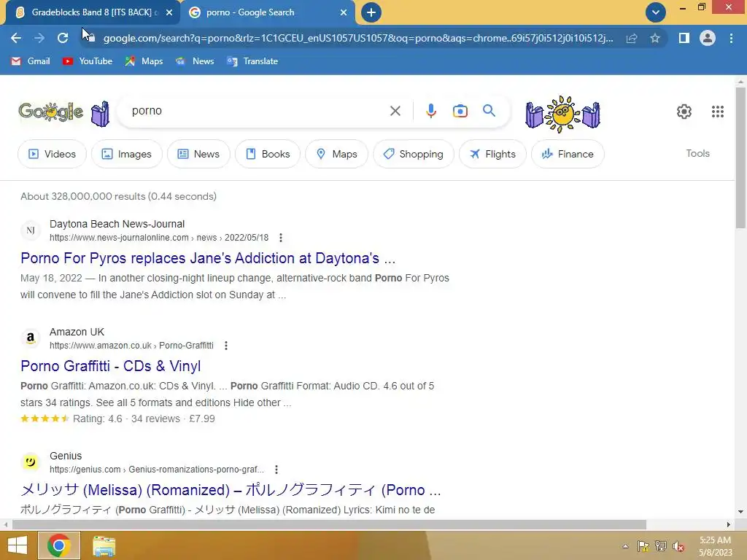Viewport: 747px width, 560px height.
Task: Open Chrome's three-dot menu
Action: (x=731, y=38)
